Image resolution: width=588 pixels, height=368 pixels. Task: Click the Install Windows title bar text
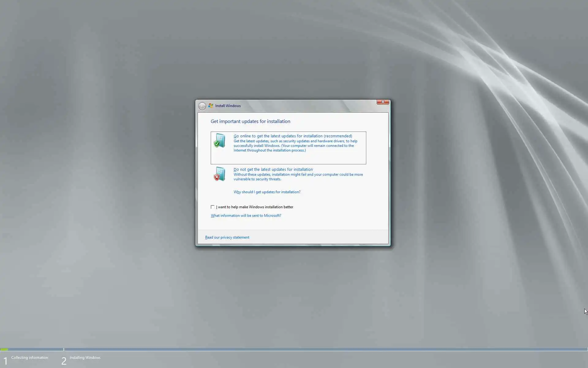click(x=228, y=106)
